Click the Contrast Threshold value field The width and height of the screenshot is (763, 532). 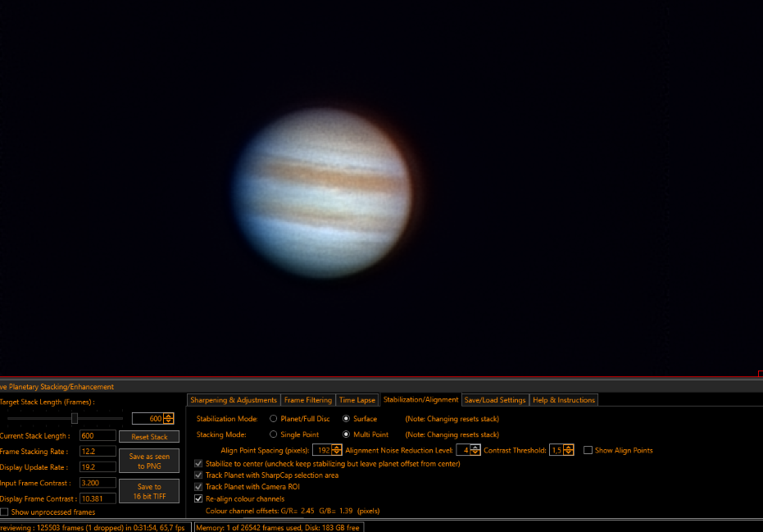[x=556, y=450]
